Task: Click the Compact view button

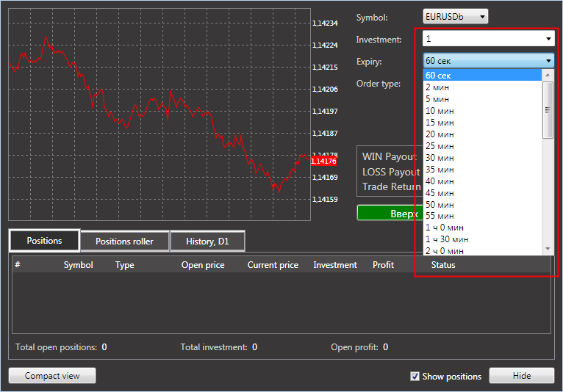Action: [x=52, y=376]
